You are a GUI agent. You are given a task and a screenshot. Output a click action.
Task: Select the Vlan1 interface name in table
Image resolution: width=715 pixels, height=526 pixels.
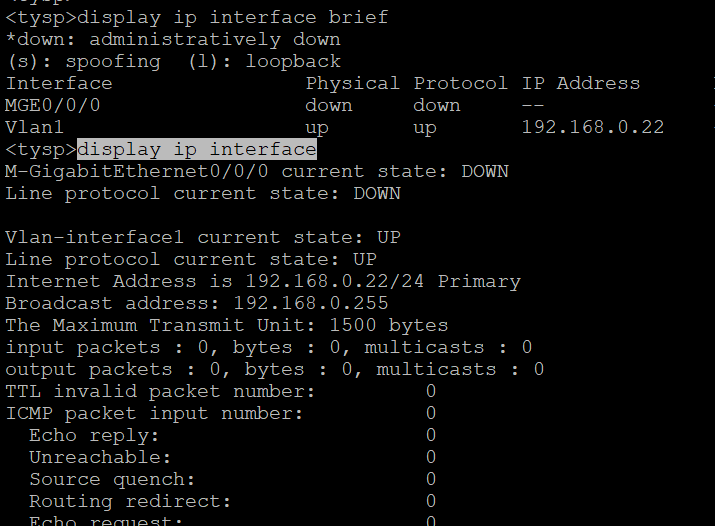[x=35, y=128]
